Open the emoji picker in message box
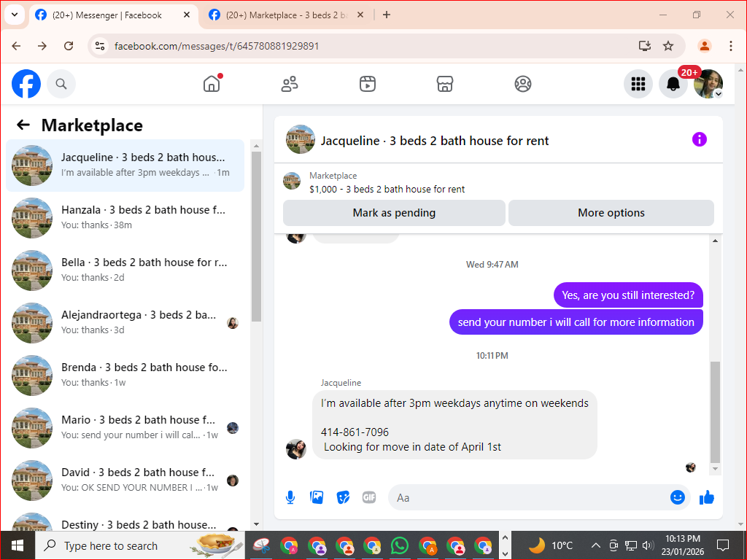747x560 pixels. pos(678,497)
